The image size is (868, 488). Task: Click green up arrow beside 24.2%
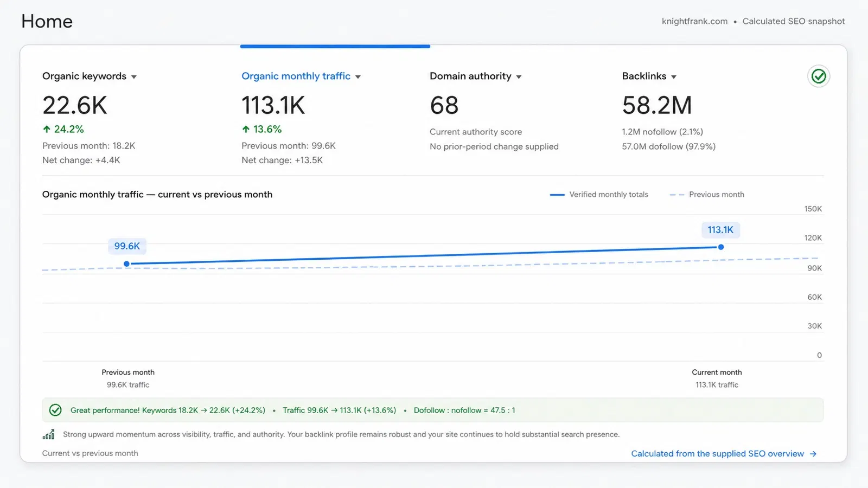[x=47, y=129]
